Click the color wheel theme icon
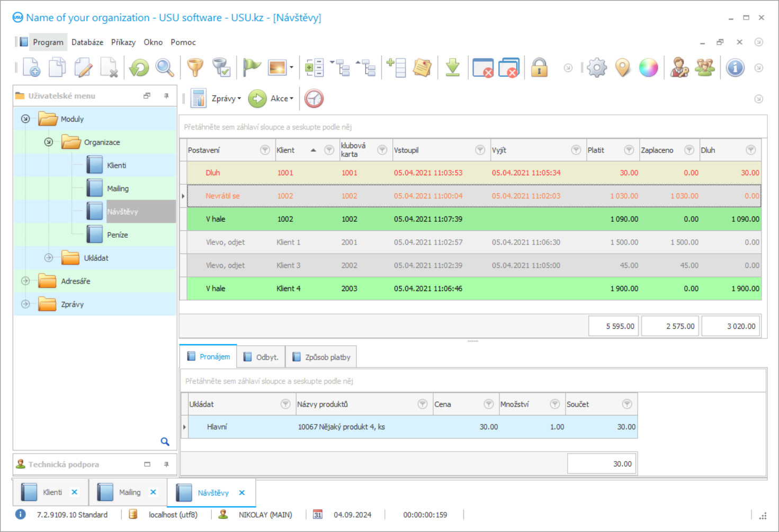The height and width of the screenshot is (532, 779). click(x=648, y=68)
